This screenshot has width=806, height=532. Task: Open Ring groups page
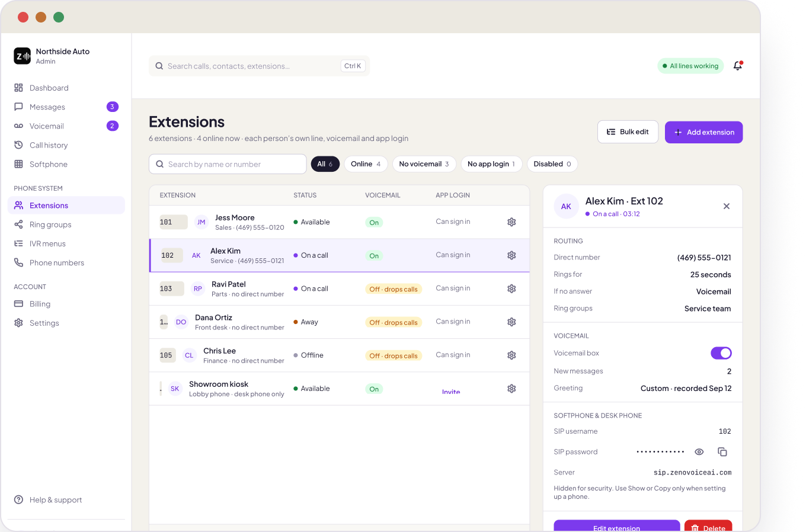pyautogui.click(x=66, y=225)
